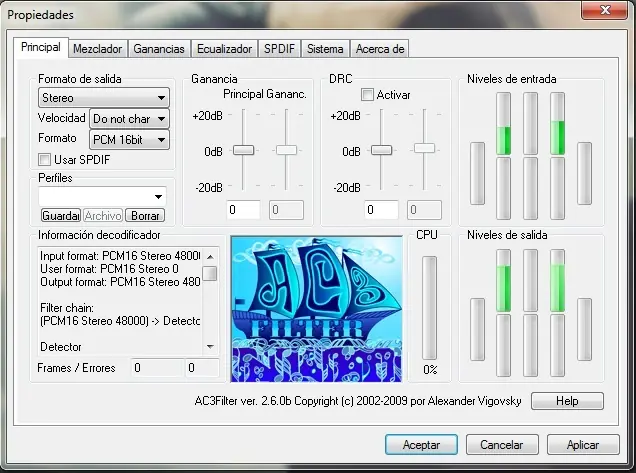Open the Acerca de tab

[380, 49]
